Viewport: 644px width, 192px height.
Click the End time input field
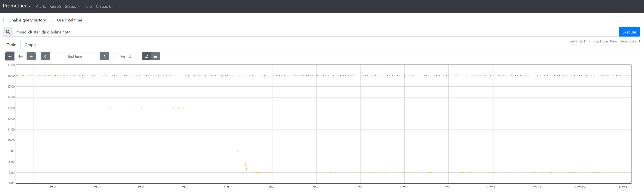pyautogui.click(x=75, y=56)
